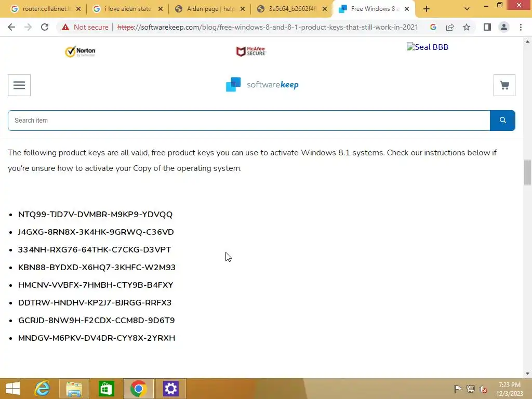Click key KBN88-BYDXD-X6HQ7-3KHFC-W2M93
Viewport: 532px width, 399px height.
tap(97, 268)
